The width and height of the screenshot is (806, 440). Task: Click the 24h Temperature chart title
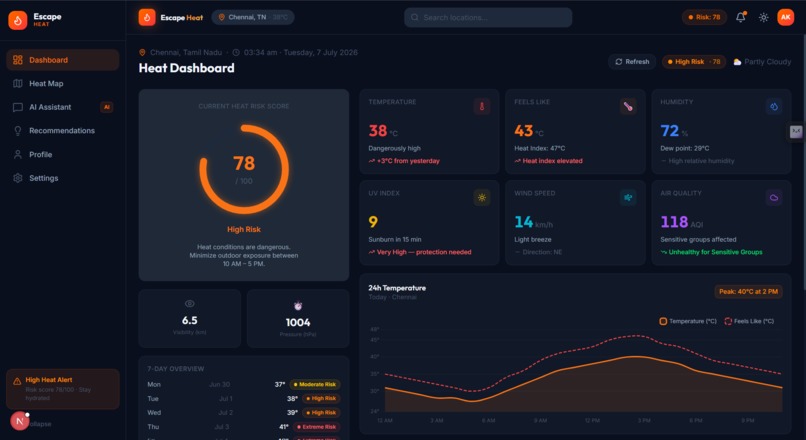coord(397,288)
